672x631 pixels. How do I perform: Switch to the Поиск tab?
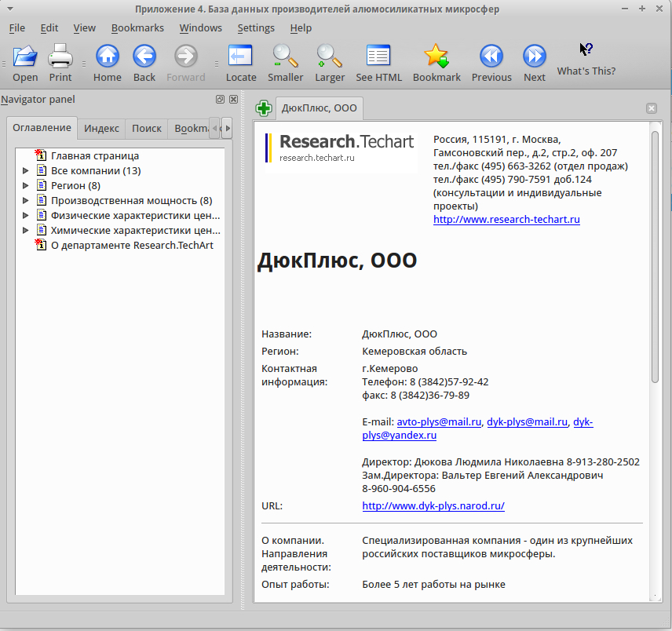(147, 128)
